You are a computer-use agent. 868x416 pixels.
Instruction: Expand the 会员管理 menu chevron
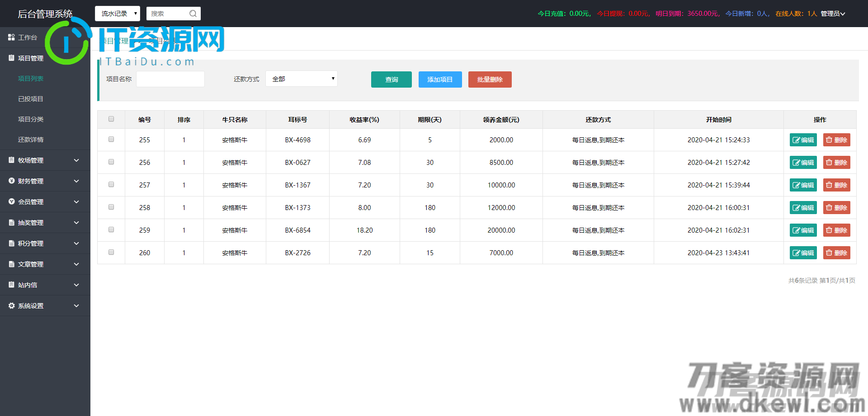76,202
